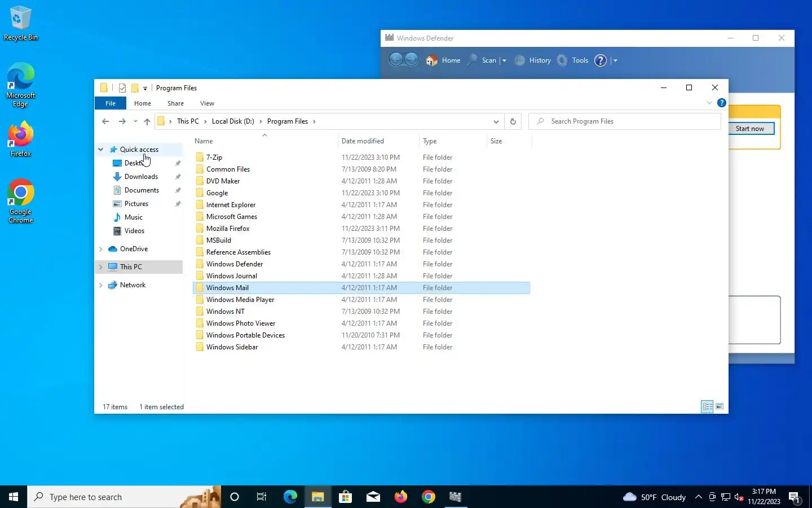The width and height of the screenshot is (812, 508).
Task: Click Forward arrow in File Explorer
Action: tap(122, 121)
